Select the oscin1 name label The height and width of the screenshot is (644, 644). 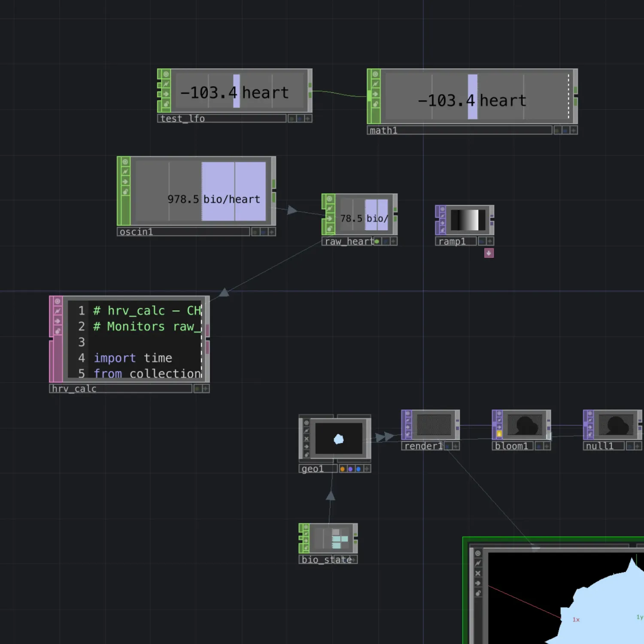click(183, 232)
